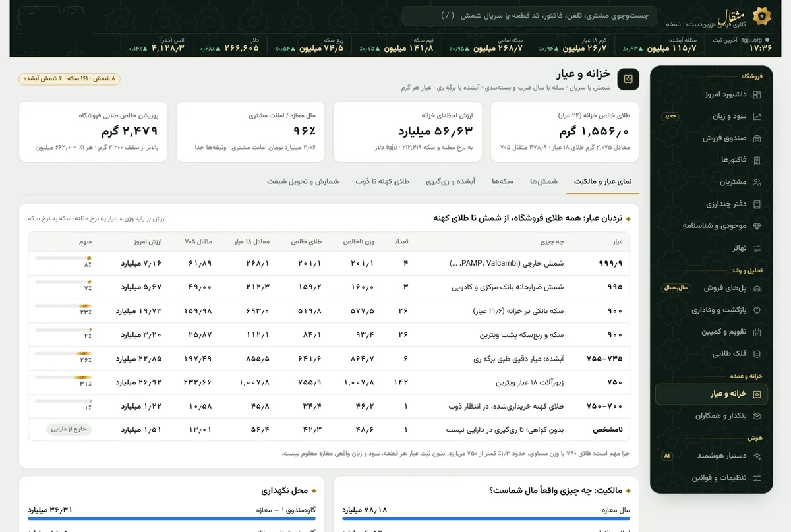The height and width of the screenshot is (532, 791).
Task: Open موجودی و شناسنامه diamond icon
Action: [x=757, y=226]
